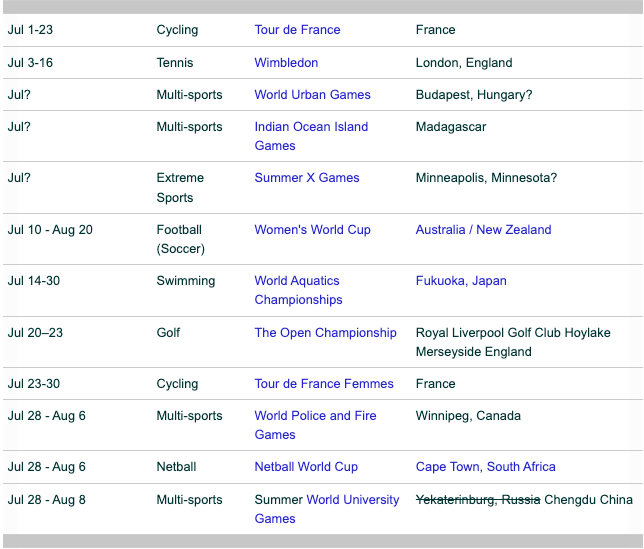644x549 pixels.
Task: Follow the Netball World Cup link
Action: point(306,466)
